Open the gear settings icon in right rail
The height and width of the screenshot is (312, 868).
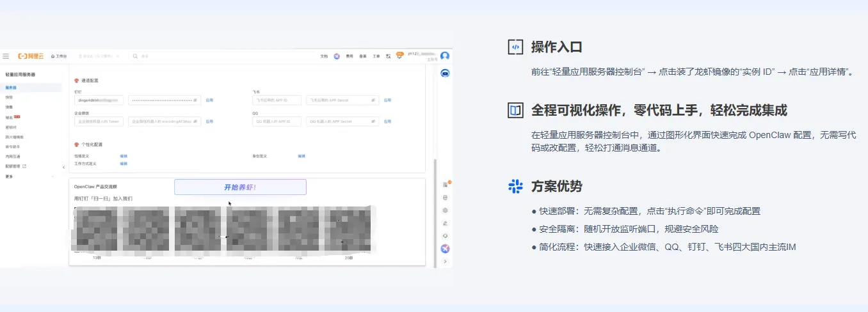(446, 210)
